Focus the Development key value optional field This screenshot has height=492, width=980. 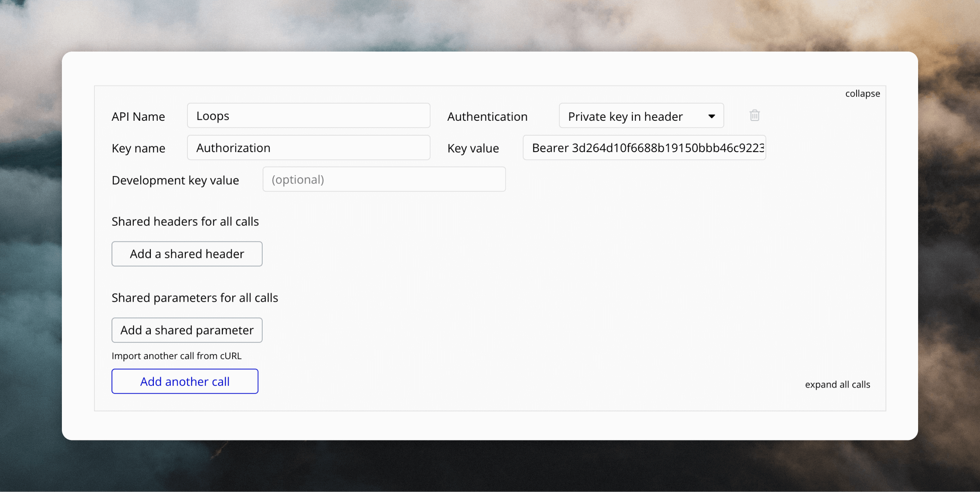click(x=384, y=180)
